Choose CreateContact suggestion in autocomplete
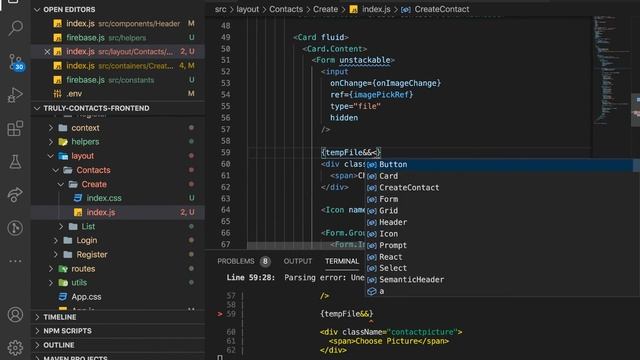The height and width of the screenshot is (360, 640). (502, 188)
